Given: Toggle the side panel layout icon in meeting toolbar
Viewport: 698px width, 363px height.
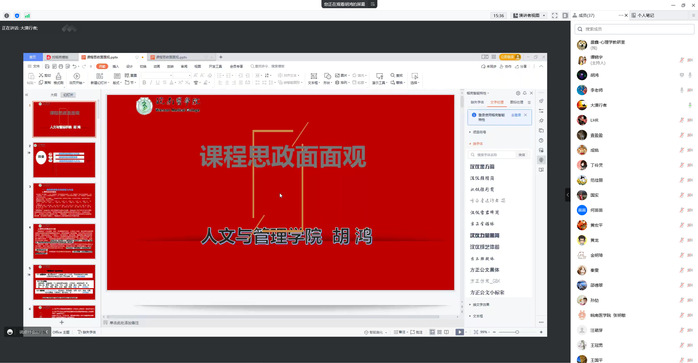Looking at the screenshot, I should 565,15.
